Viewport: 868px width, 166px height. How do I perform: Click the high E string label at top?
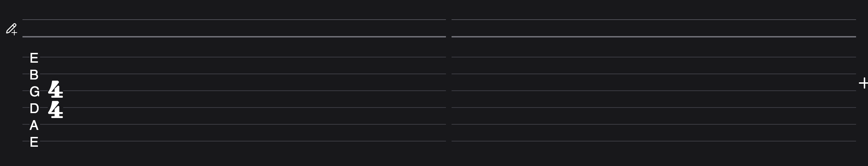pyautogui.click(x=34, y=58)
